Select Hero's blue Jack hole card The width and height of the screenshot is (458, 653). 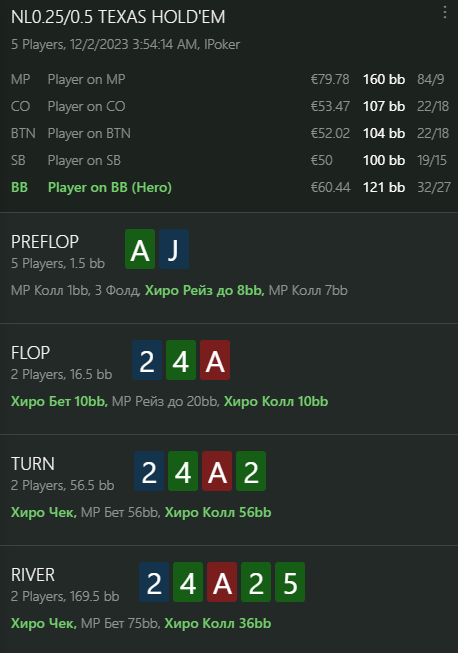click(174, 249)
